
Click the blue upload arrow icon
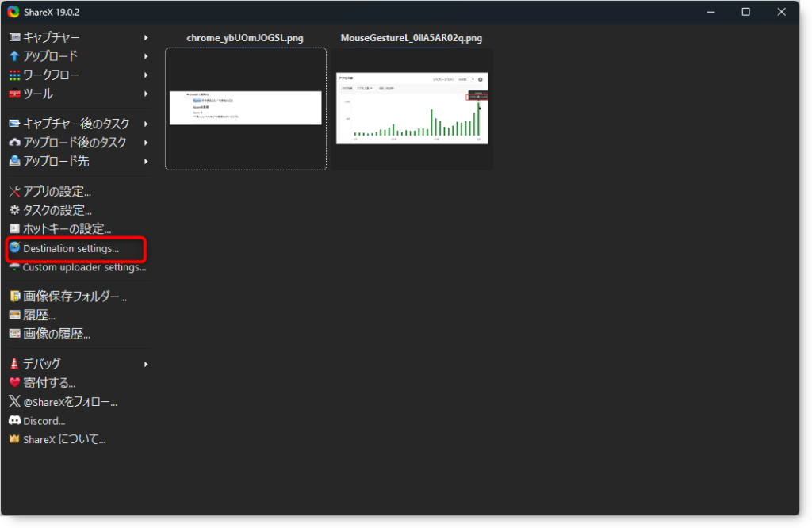pos(14,56)
